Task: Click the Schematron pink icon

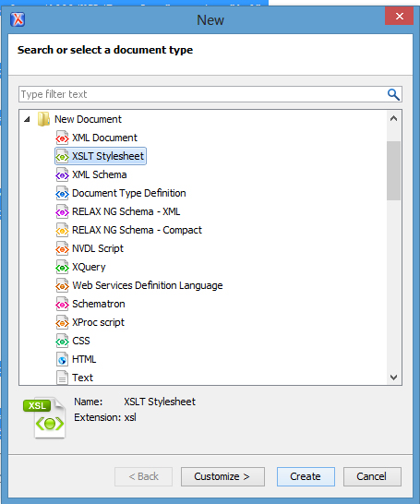Action: pos(62,304)
